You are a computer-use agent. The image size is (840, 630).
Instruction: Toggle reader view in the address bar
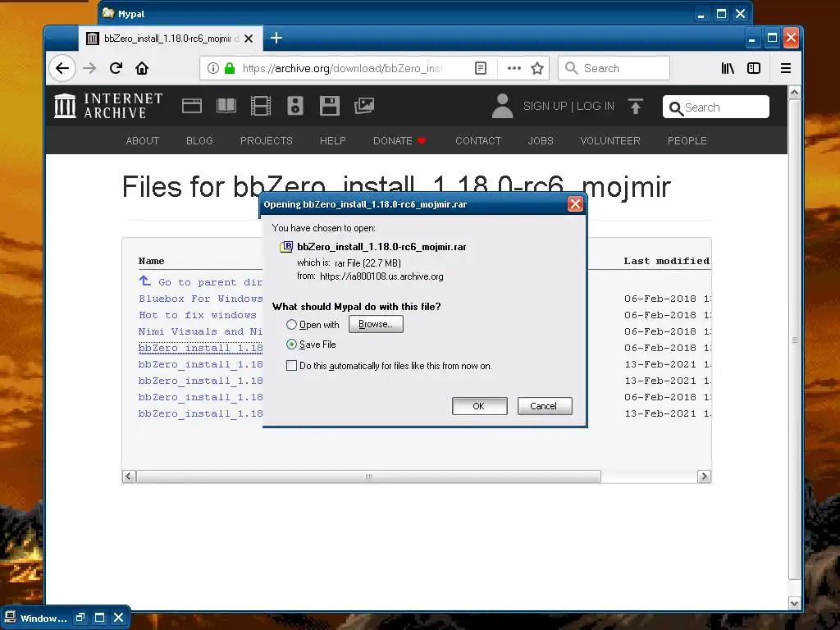(481, 68)
